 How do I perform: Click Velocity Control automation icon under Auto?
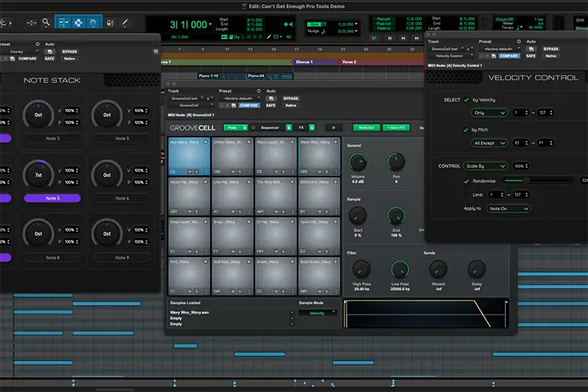point(531,49)
